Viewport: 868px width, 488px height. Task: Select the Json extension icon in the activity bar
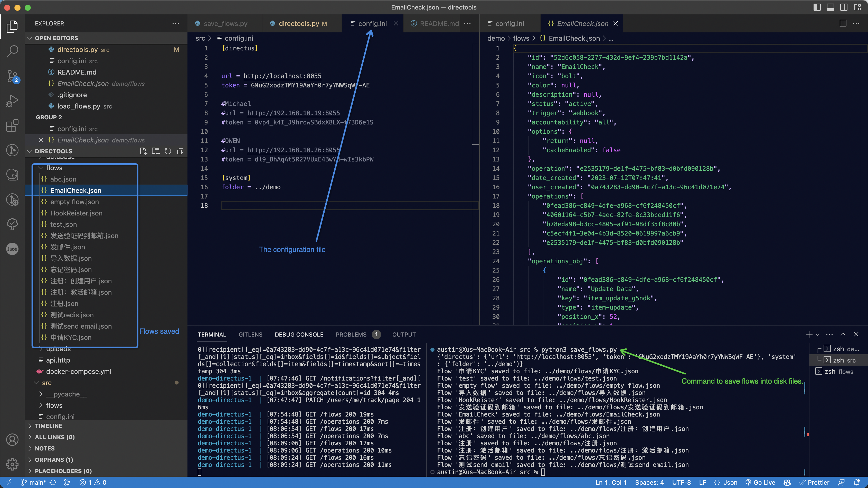13,249
